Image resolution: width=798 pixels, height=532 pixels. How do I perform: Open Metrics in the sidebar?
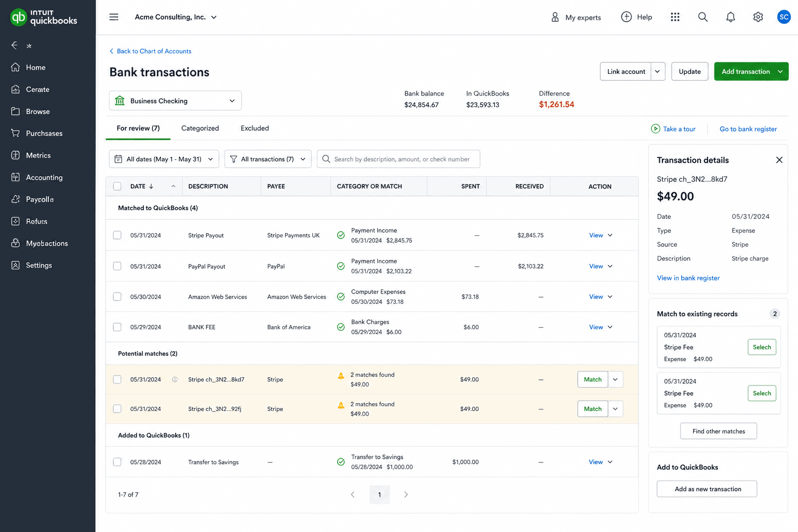(38, 155)
